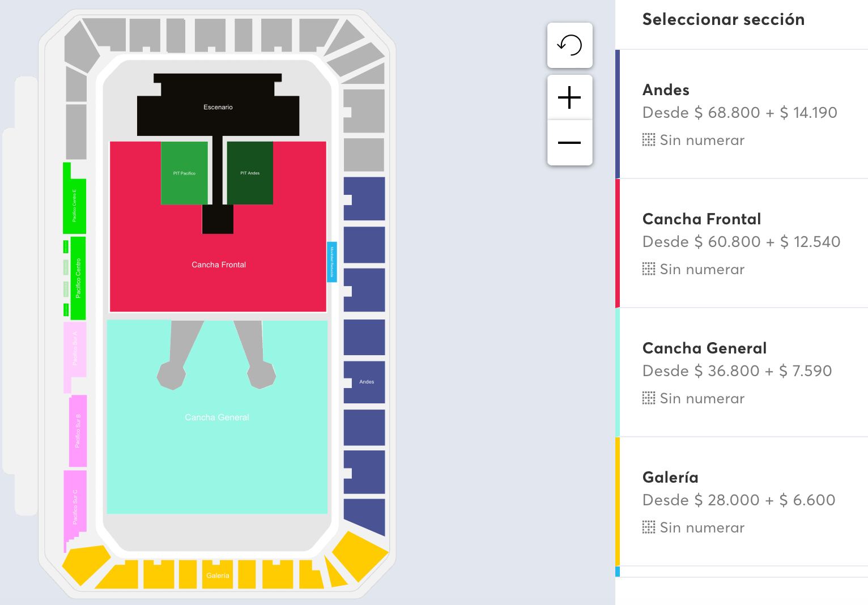Select PIT Andes on the seating map
Screen dimensions: 868x605
pyautogui.click(x=250, y=173)
